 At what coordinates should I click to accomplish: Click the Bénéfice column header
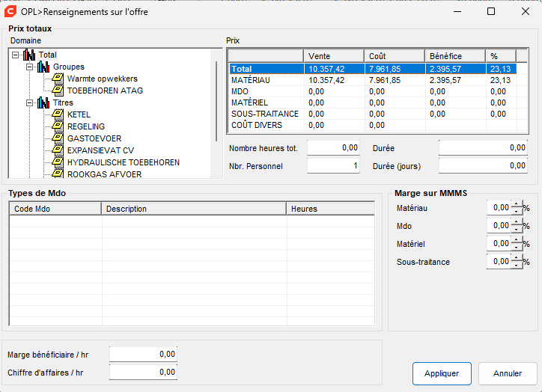455,56
